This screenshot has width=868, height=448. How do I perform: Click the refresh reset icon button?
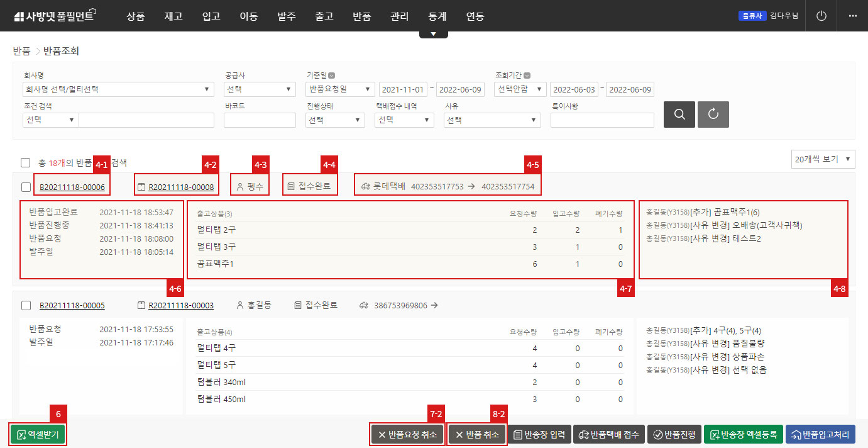click(713, 115)
